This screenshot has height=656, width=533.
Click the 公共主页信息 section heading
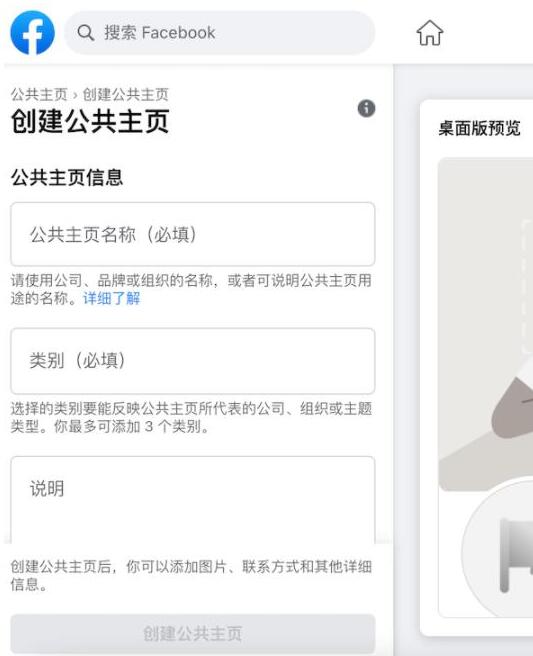67,177
